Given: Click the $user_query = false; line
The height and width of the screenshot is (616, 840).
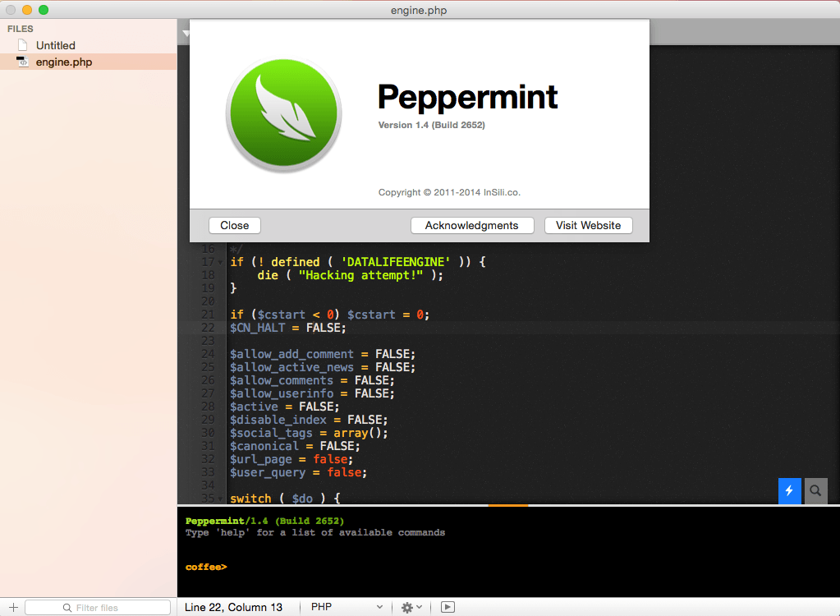Looking at the screenshot, I should [298, 472].
